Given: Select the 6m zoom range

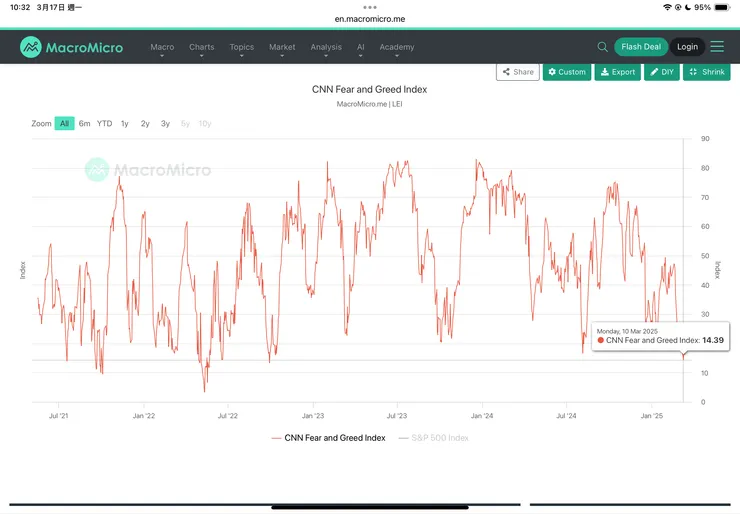Looking at the screenshot, I should (x=84, y=123).
